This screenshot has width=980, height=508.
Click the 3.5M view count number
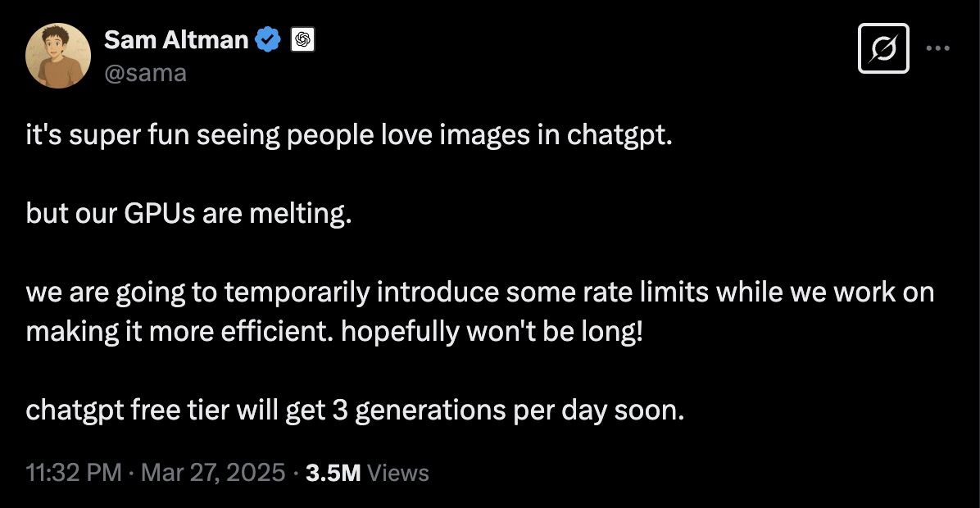pyautogui.click(x=333, y=473)
